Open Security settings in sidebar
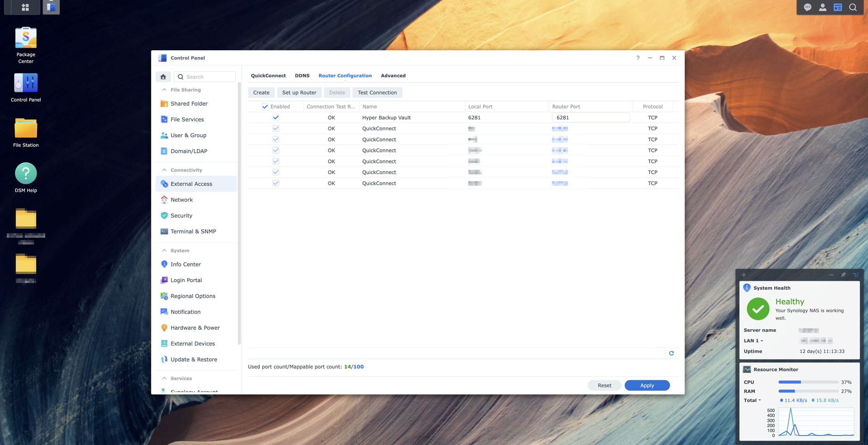 coord(196,216)
